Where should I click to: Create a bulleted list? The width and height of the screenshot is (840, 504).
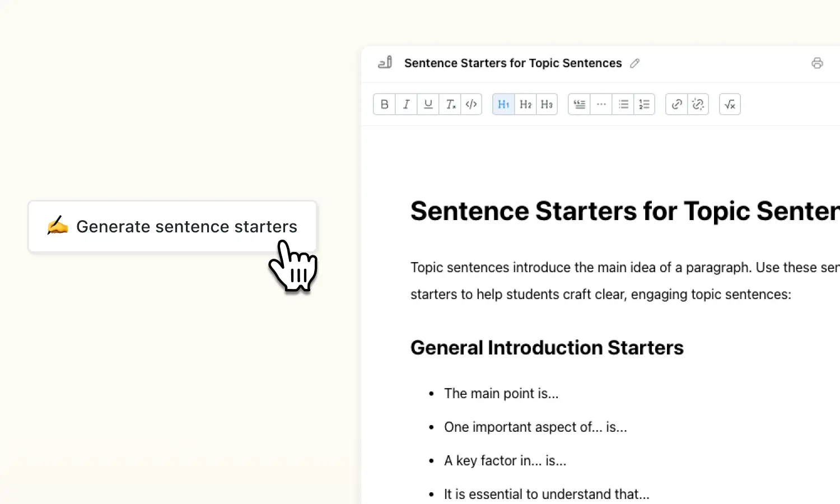coord(623,104)
